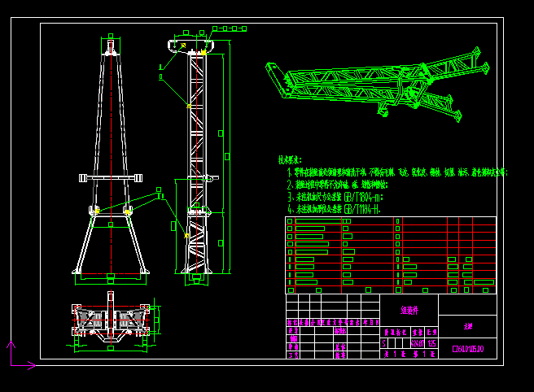Viewport: 534px width, 392px height.
Task: Click technical requirement line 1 text
Action: pyautogui.click(x=397, y=172)
